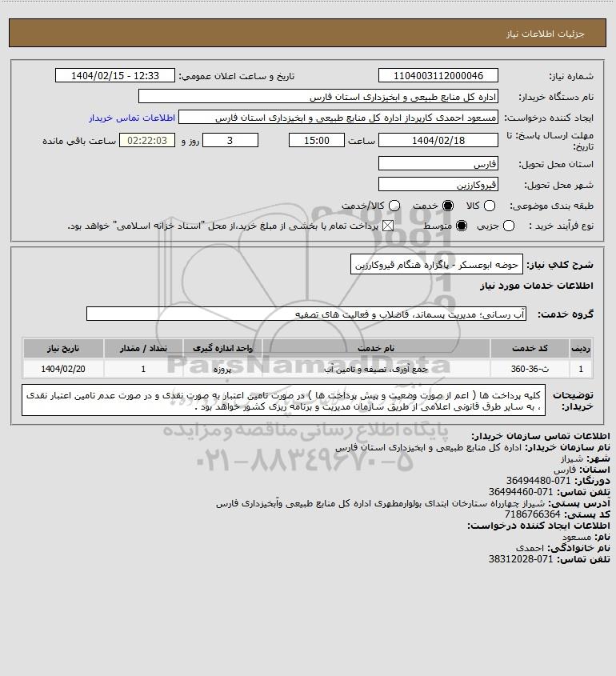Click the delivery province field فارس
The width and height of the screenshot is (616, 676).
click(438, 163)
